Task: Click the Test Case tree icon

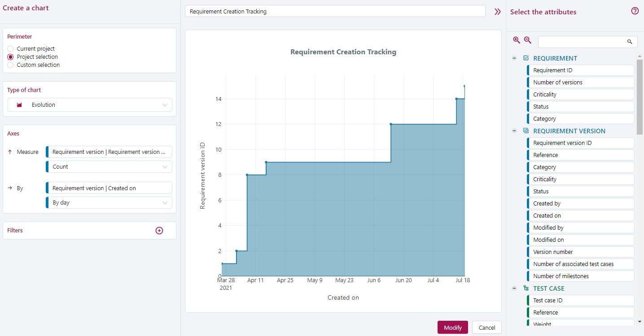Action: point(526,288)
